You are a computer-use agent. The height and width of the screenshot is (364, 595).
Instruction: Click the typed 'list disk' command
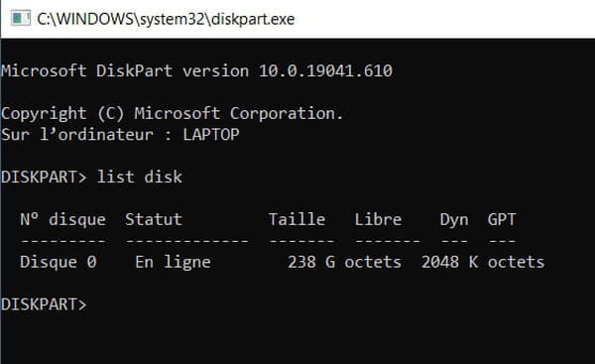139,177
